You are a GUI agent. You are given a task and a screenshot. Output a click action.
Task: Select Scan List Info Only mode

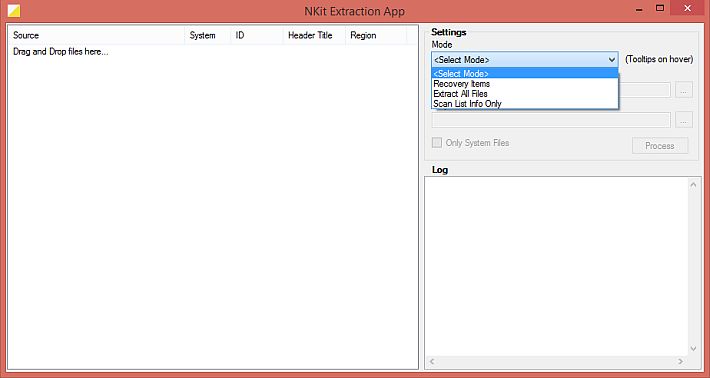525,104
